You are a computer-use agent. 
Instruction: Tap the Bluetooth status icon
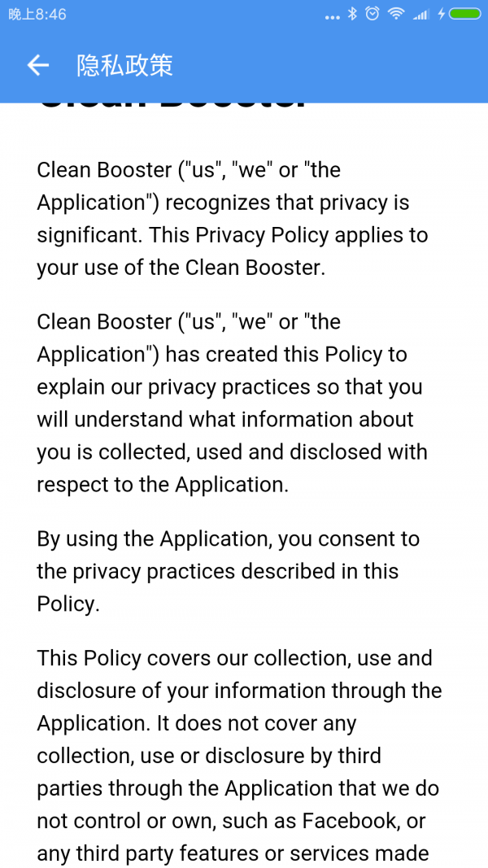(x=352, y=15)
